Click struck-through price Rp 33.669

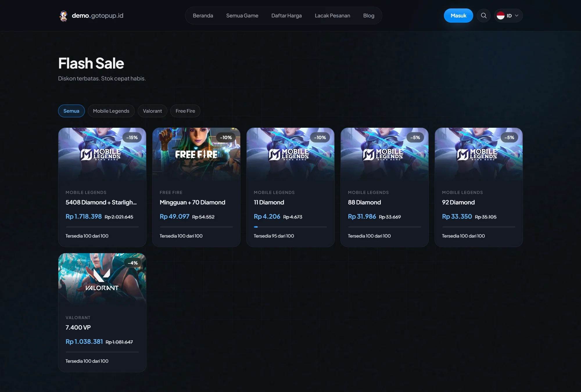[390, 217]
